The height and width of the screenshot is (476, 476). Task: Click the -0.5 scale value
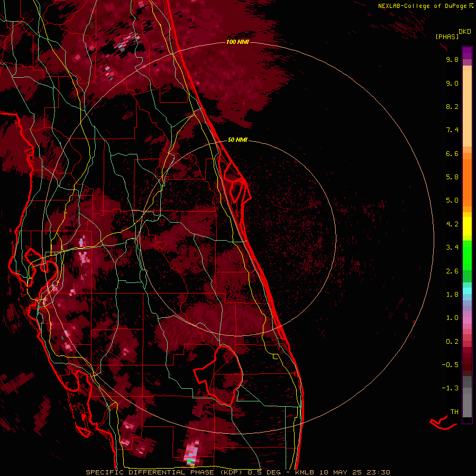click(x=450, y=365)
